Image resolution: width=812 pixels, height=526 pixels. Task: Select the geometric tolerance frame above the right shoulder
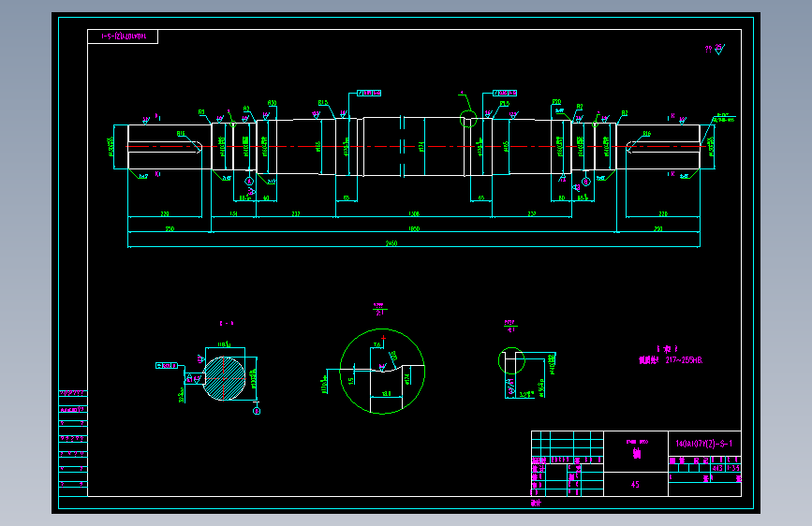(505, 94)
